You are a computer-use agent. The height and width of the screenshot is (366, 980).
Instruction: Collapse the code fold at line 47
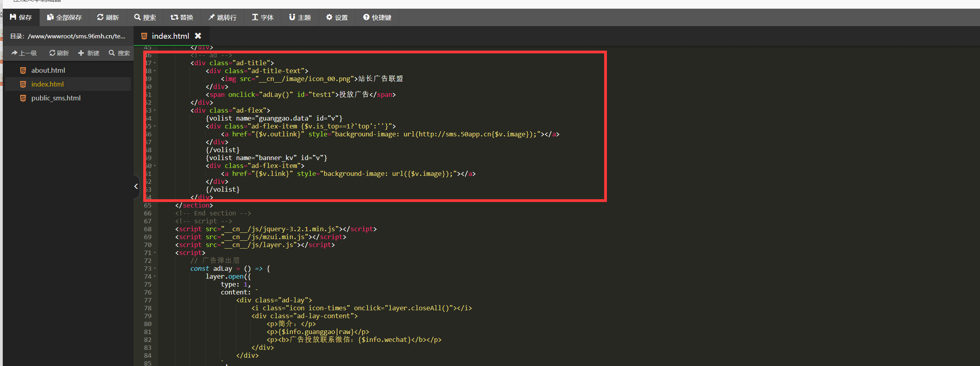click(x=155, y=63)
